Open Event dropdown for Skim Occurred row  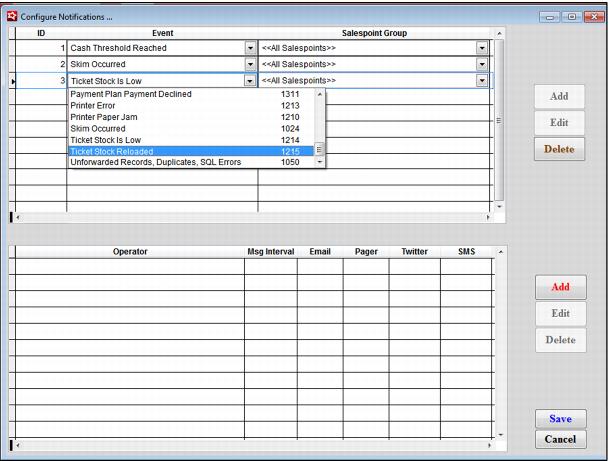coord(250,64)
